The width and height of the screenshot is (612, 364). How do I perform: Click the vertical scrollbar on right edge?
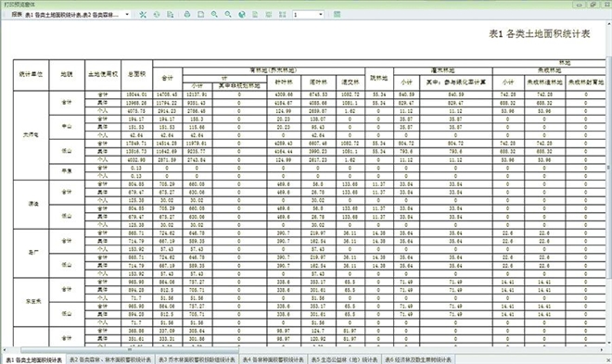(608, 168)
